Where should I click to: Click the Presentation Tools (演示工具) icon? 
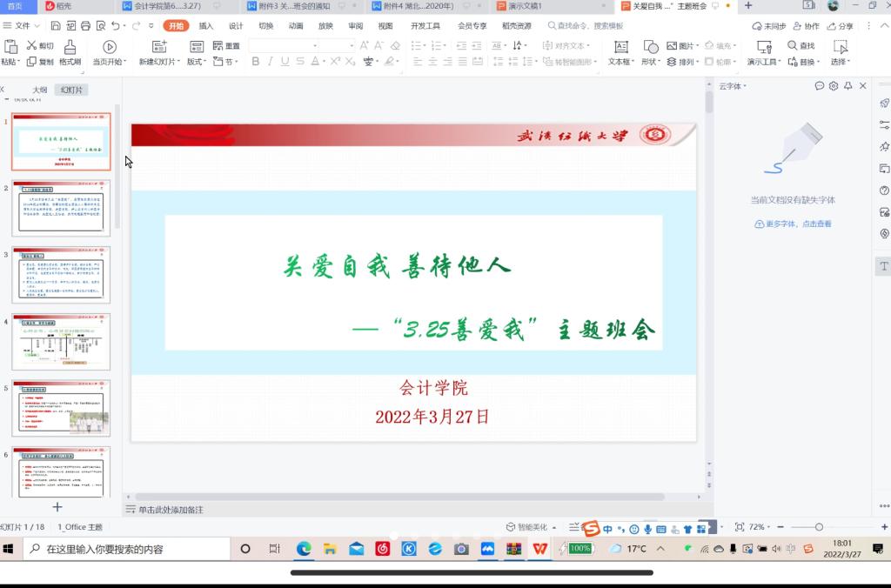(x=762, y=47)
